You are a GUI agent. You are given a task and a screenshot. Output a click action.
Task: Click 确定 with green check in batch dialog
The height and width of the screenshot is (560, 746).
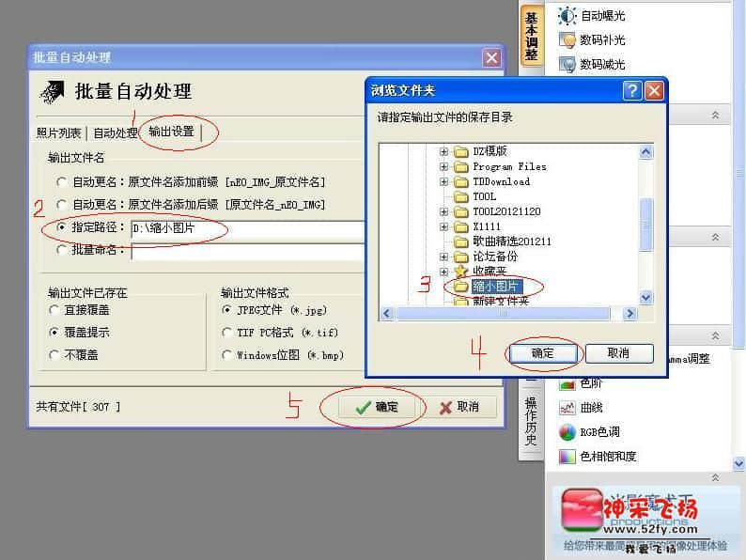pos(377,407)
